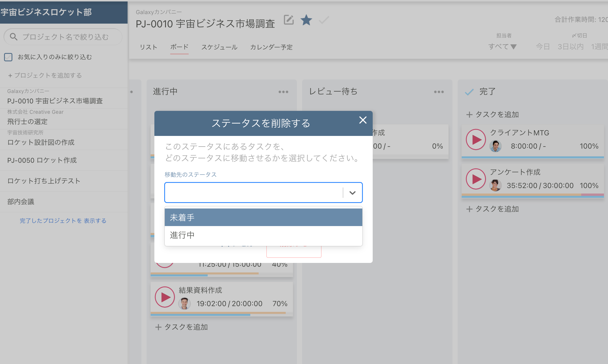Toggle the completion checkmark next to project title
This screenshot has width=608, height=364.
point(323,20)
